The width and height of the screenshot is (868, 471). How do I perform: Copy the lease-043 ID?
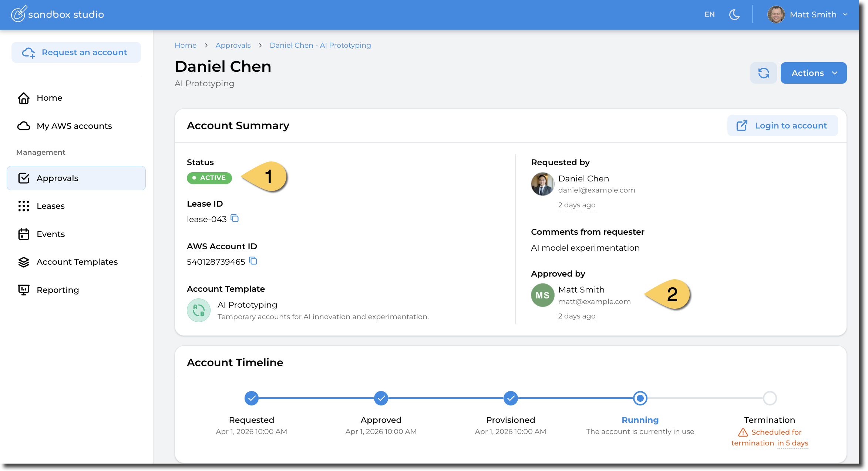[235, 218]
